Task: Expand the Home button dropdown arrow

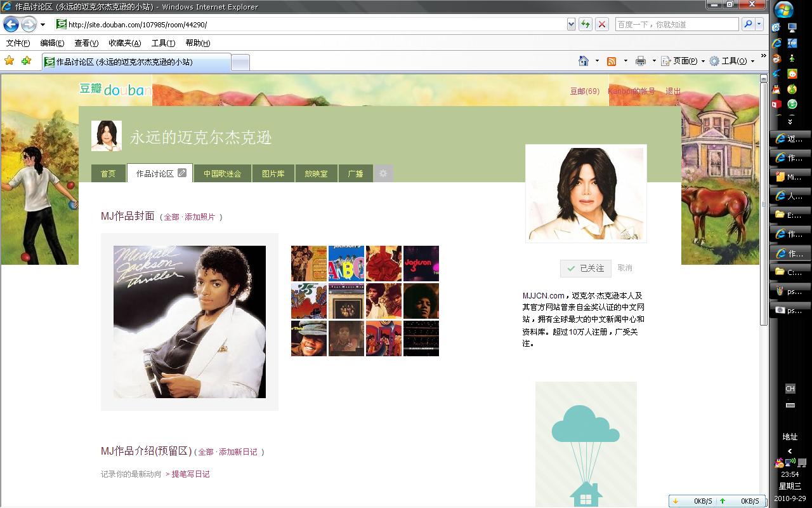Action: [x=597, y=61]
